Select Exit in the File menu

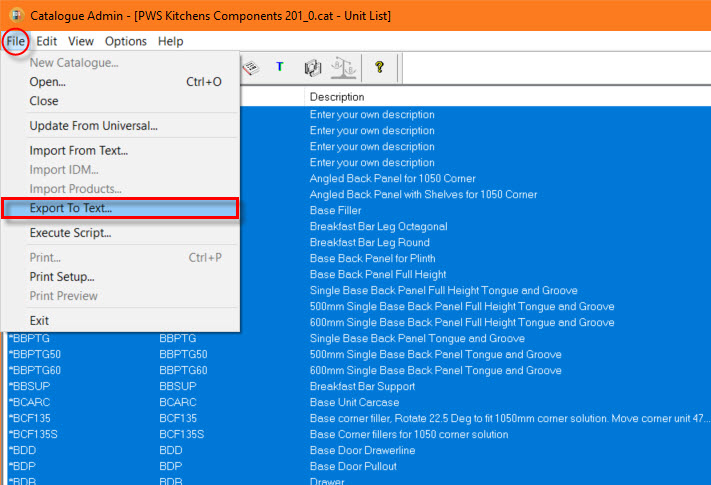121,321
